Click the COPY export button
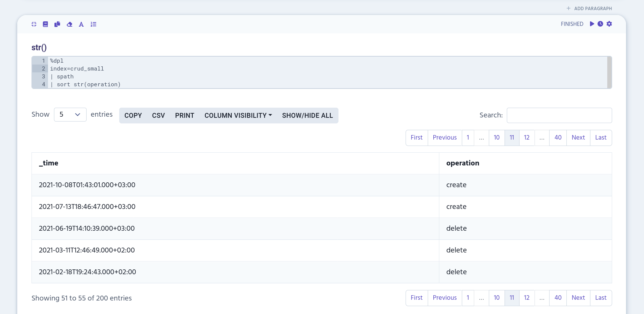The image size is (644, 314). click(133, 116)
